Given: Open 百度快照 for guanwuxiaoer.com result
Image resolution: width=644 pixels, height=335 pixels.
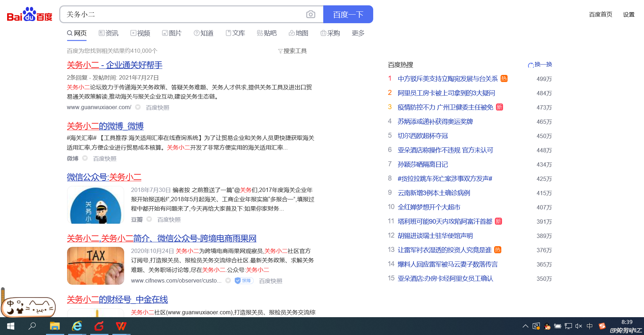Looking at the screenshot, I should (x=158, y=107).
